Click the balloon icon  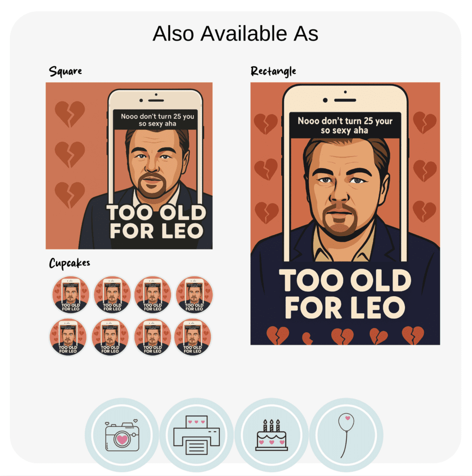(346, 435)
